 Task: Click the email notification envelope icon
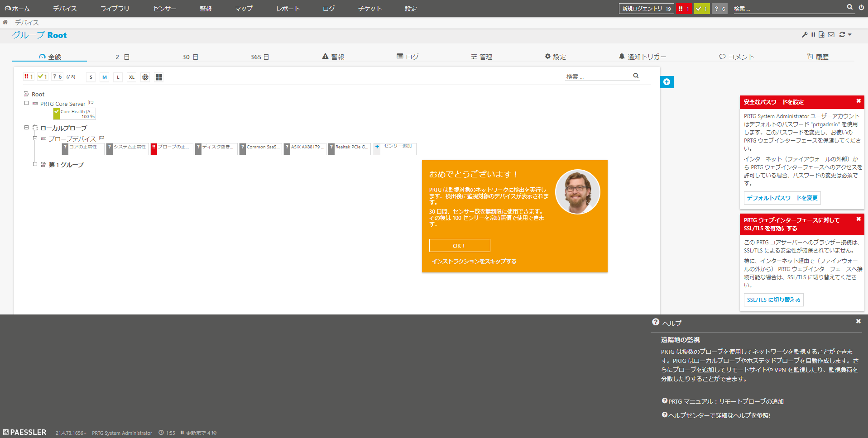click(831, 35)
